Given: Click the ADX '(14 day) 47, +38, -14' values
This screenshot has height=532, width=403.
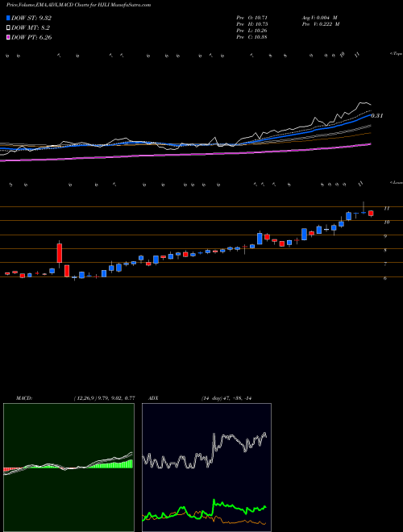Looking at the screenshot, I should [226, 398].
